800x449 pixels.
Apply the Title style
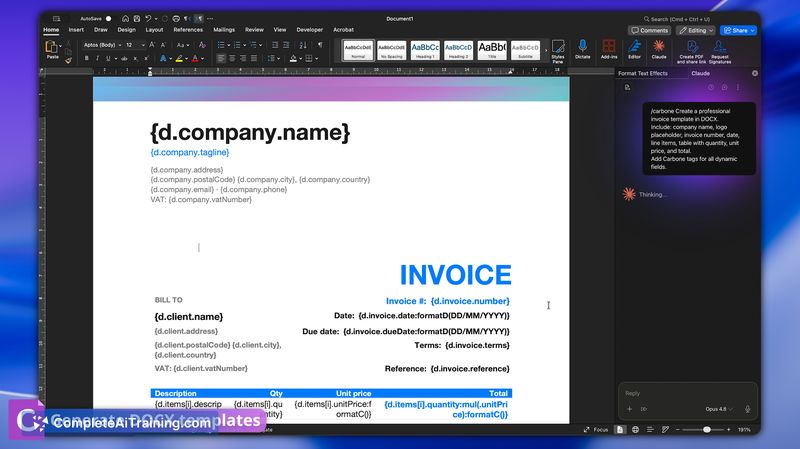tap(492, 51)
